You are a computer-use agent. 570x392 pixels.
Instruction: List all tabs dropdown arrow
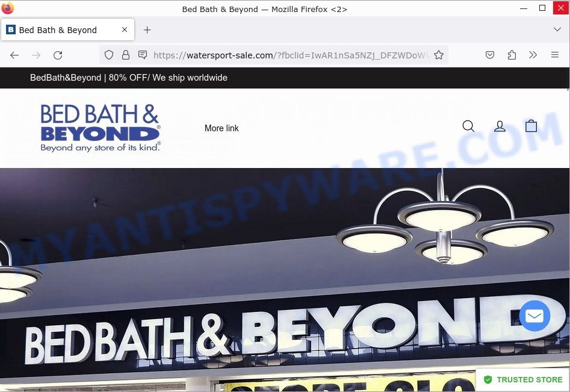[557, 30]
